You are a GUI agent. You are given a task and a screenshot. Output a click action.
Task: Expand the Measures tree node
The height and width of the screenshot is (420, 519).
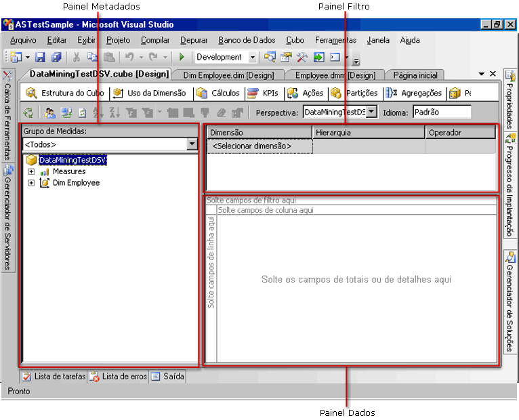[31, 172]
